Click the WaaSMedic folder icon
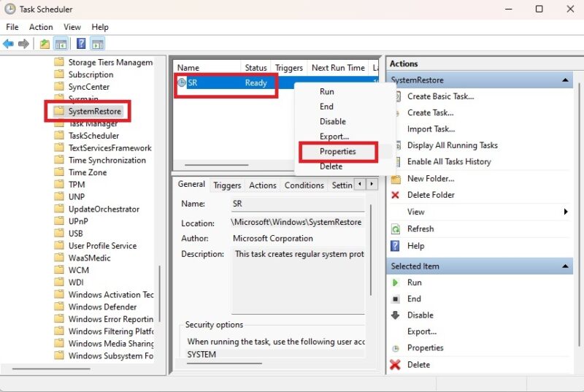This screenshot has height=392, width=584. (59, 257)
